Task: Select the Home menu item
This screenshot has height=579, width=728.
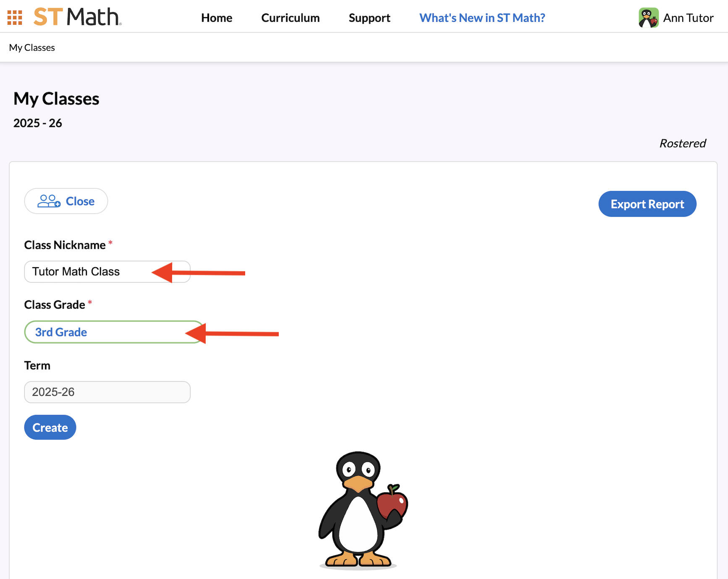Action: (216, 18)
